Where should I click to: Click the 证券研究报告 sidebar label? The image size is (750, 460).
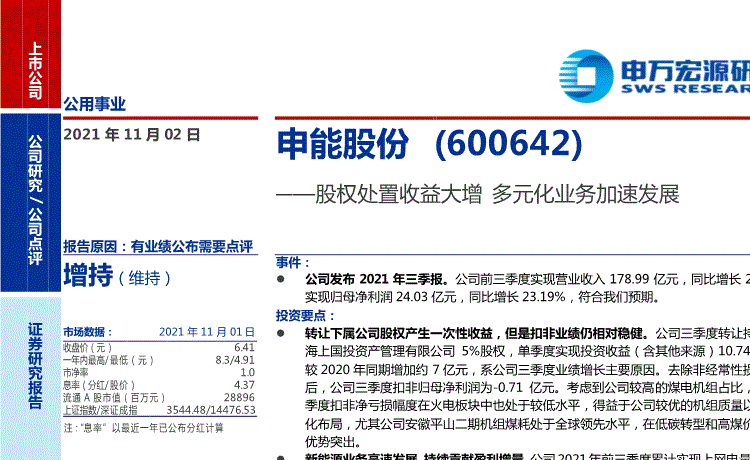35,366
